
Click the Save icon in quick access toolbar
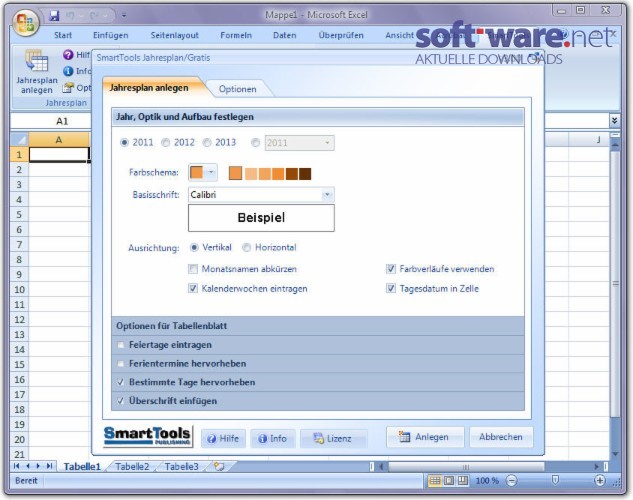click(x=54, y=16)
